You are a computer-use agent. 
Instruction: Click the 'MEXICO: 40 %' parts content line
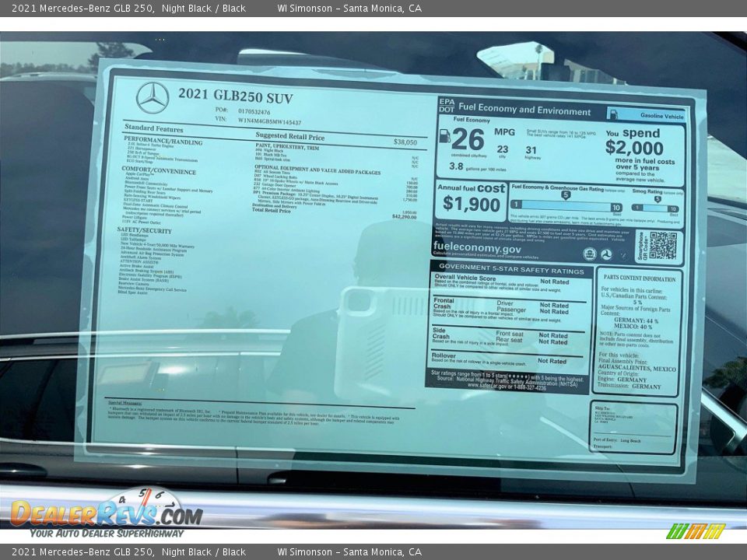pyautogui.click(x=633, y=327)
